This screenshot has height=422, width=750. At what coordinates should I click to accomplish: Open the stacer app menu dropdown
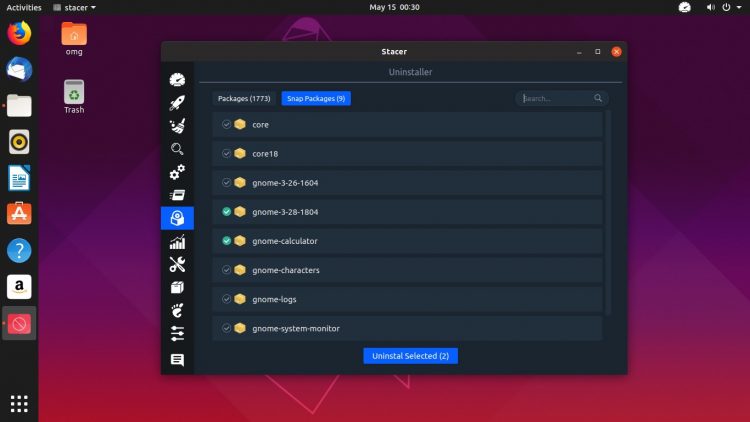[74, 7]
